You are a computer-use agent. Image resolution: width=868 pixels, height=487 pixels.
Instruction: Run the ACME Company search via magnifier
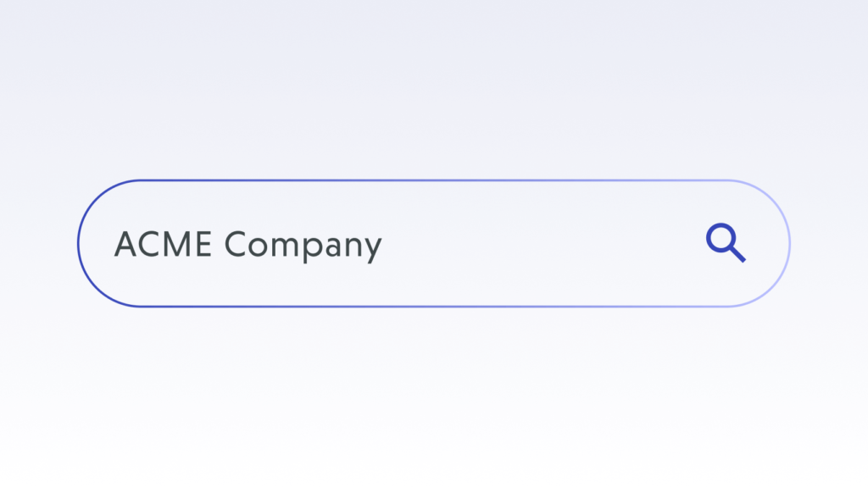(725, 242)
